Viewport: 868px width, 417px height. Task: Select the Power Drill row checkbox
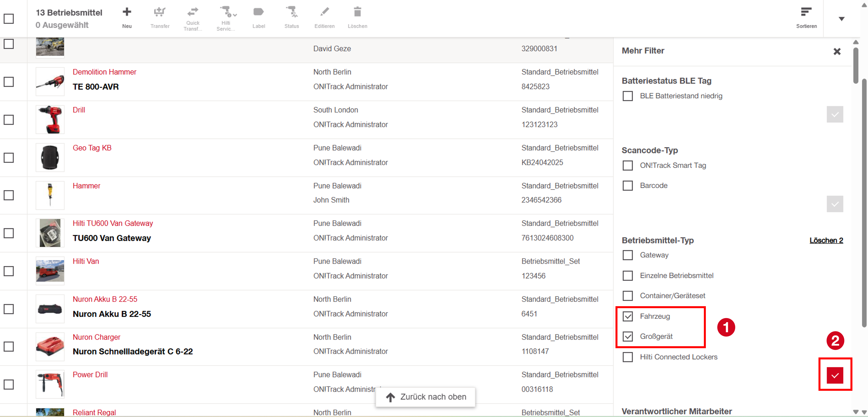pyautogui.click(x=9, y=384)
